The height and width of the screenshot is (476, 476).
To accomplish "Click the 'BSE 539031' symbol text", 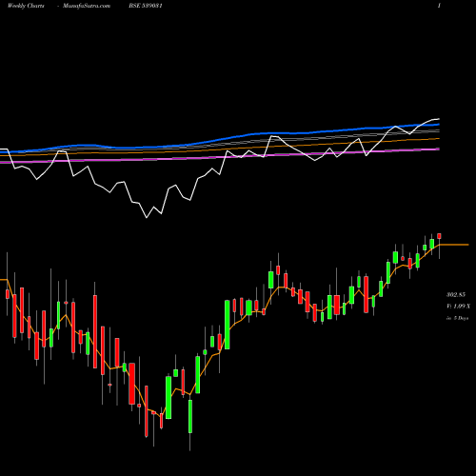I will [x=146, y=6].
